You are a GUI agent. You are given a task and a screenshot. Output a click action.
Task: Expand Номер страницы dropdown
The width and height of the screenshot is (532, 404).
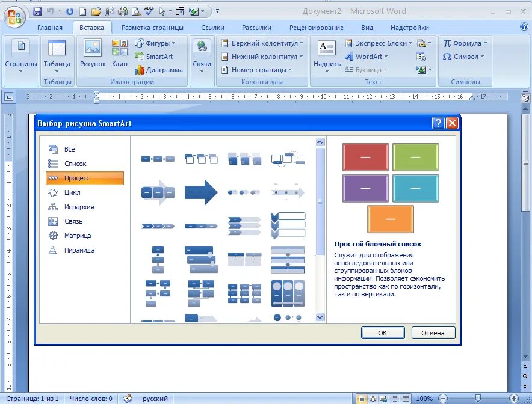pos(291,70)
